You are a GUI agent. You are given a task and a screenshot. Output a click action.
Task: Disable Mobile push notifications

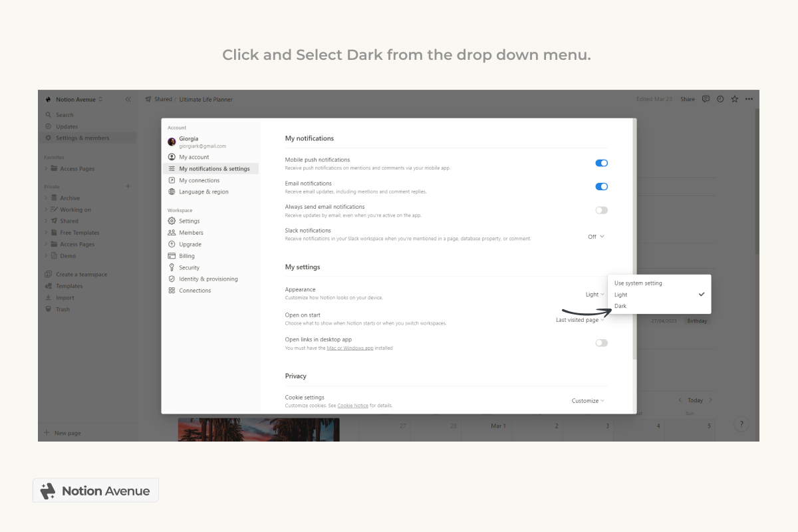pos(601,163)
